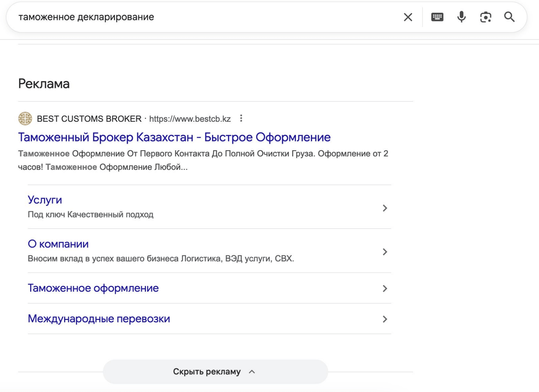539x392 pixels.
Task: Open the on-screen keyboard input tool
Action: 437,17
